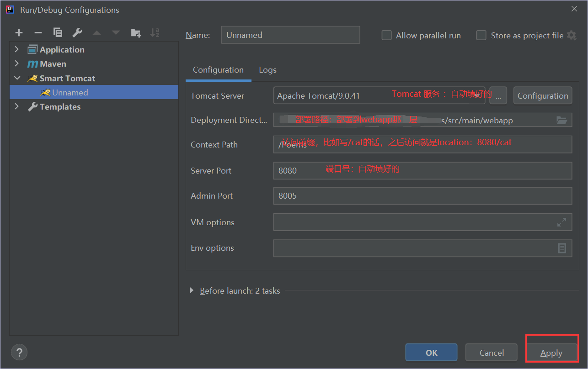The image size is (588, 369).
Task: Click inside the Name input field
Action: tap(290, 35)
